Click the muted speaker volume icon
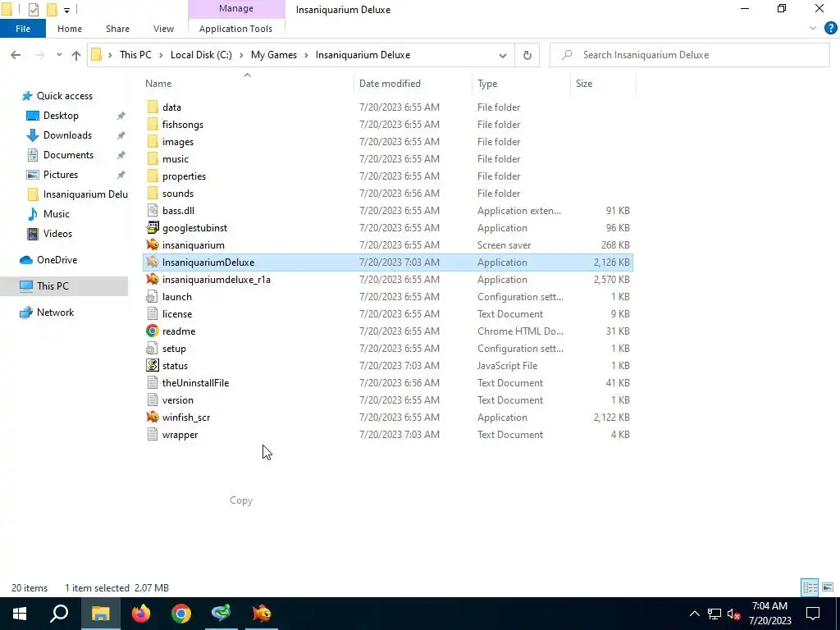The image size is (840, 630). (734, 614)
